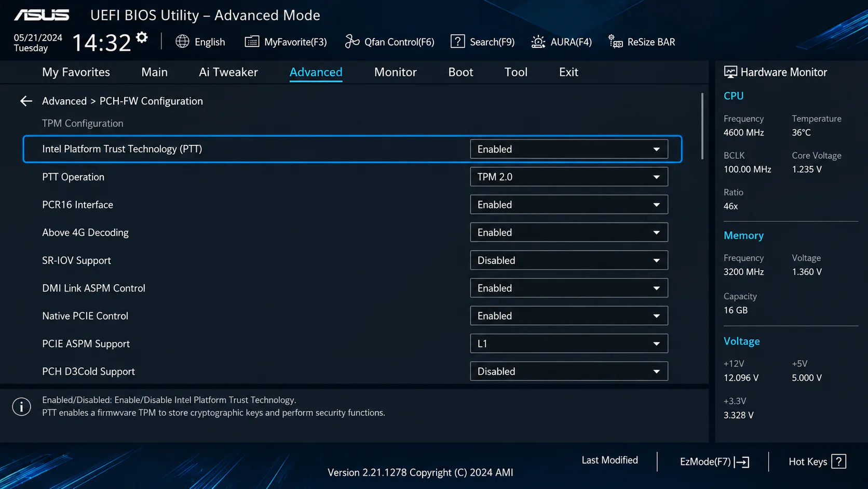Image resolution: width=868 pixels, height=489 pixels.
Task: Open DMI Link ASPM Control dropdown
Action: pos(569,288)
